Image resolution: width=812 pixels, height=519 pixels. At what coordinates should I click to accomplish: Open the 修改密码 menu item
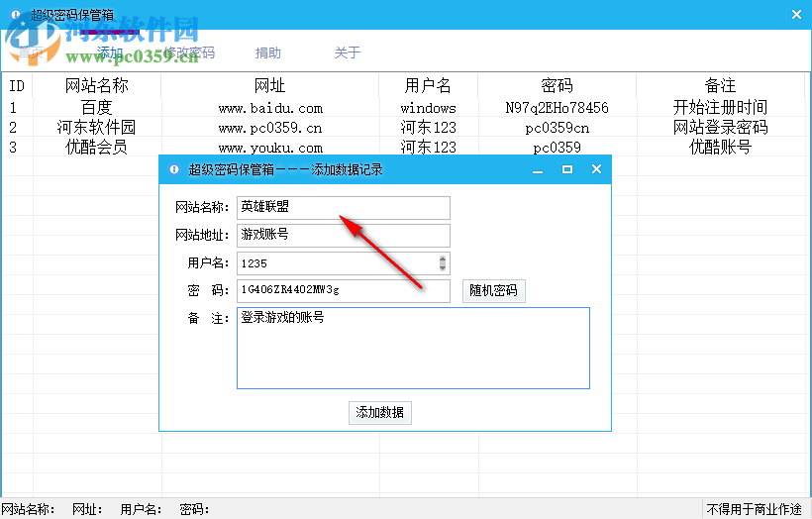(189, 52)
